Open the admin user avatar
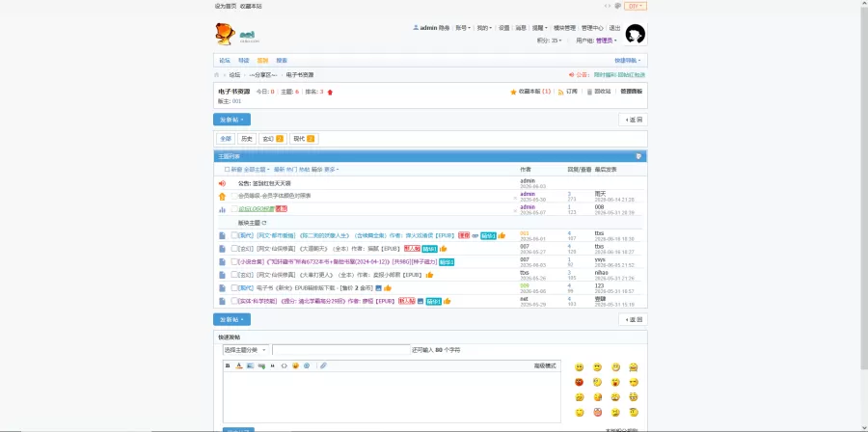This screenshot has width=868, height=432. click(636, 35)
